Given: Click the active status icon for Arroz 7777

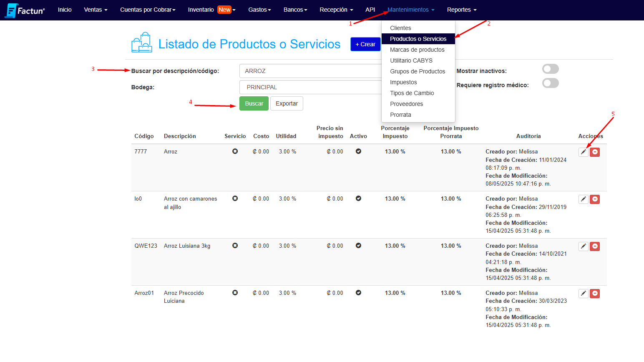Looking at the screenshot, I should coord(358,151).
